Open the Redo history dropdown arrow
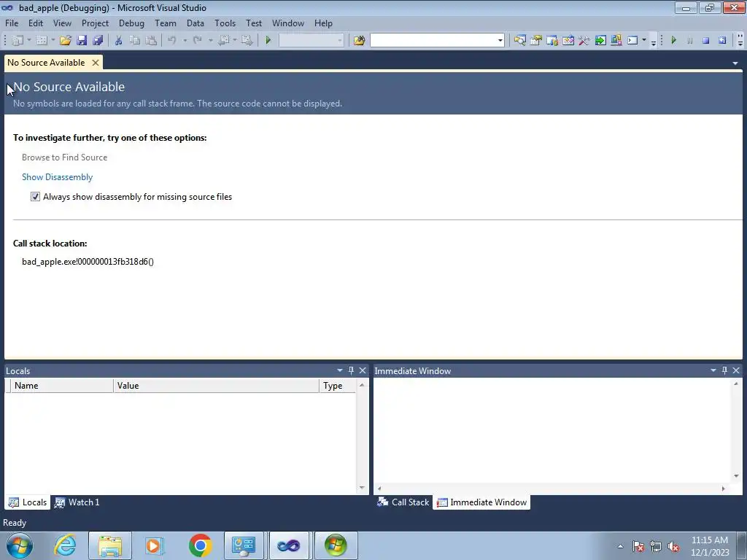This screenshot has height=560, width=747. 210,41
